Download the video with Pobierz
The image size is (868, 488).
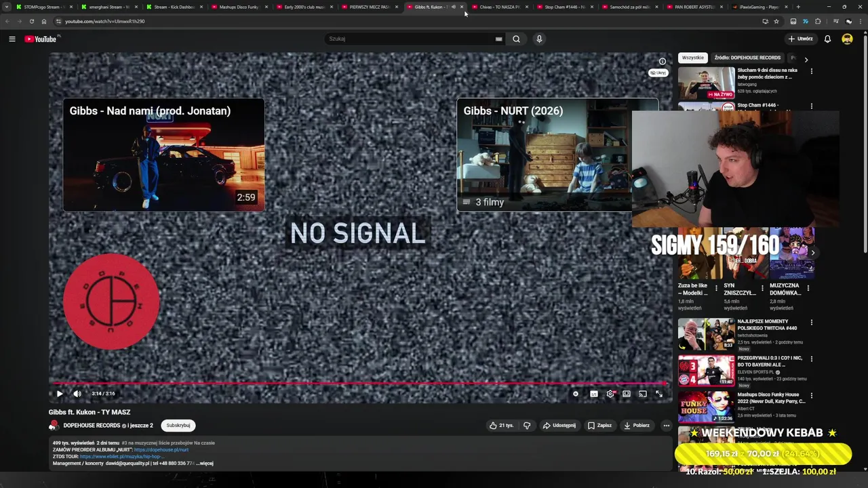(637, 426)
